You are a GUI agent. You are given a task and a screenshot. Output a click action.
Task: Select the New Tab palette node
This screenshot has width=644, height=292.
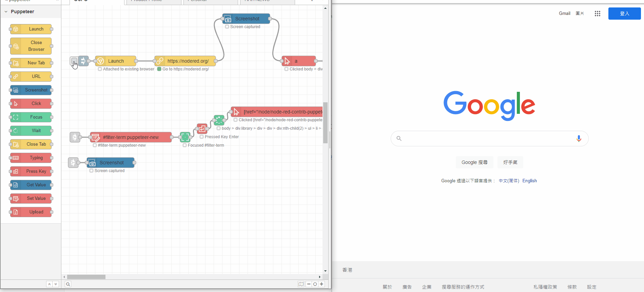coord(31,63)
